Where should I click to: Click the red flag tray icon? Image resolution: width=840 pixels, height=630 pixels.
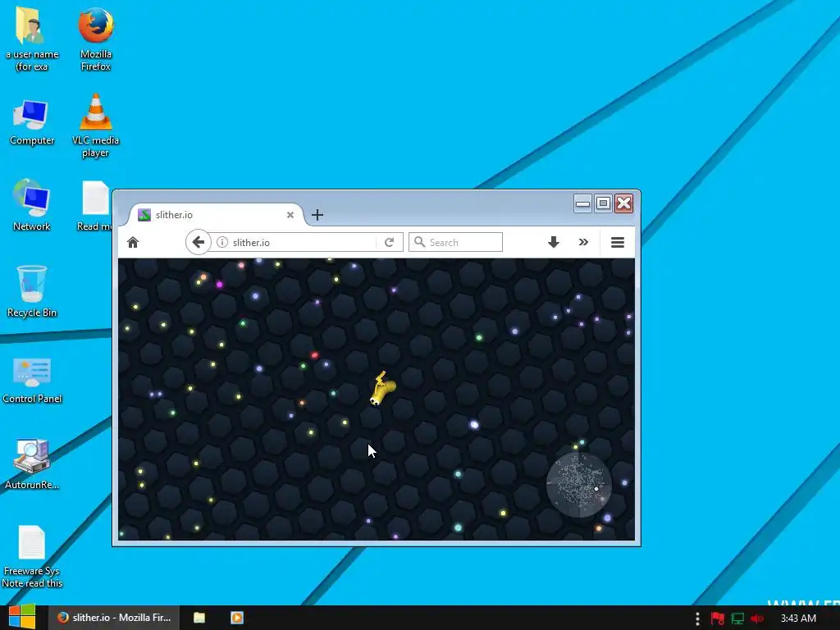coord(718,619)
